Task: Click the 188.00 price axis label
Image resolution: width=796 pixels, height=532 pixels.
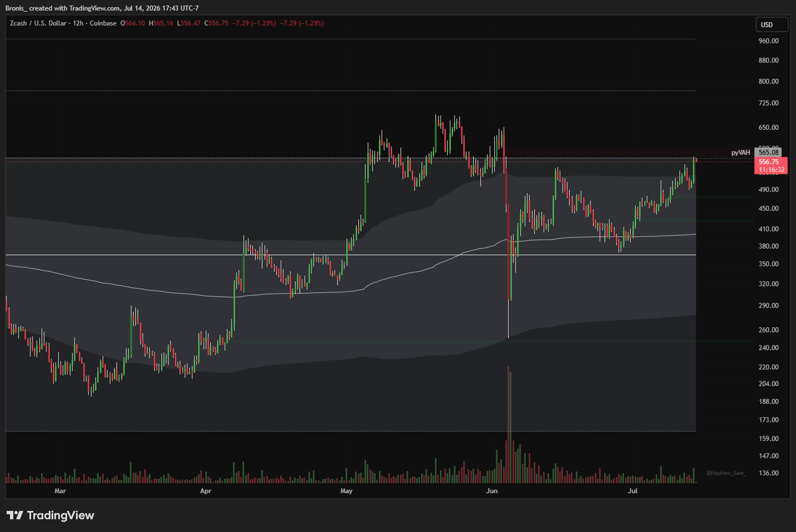Action: 768,402
